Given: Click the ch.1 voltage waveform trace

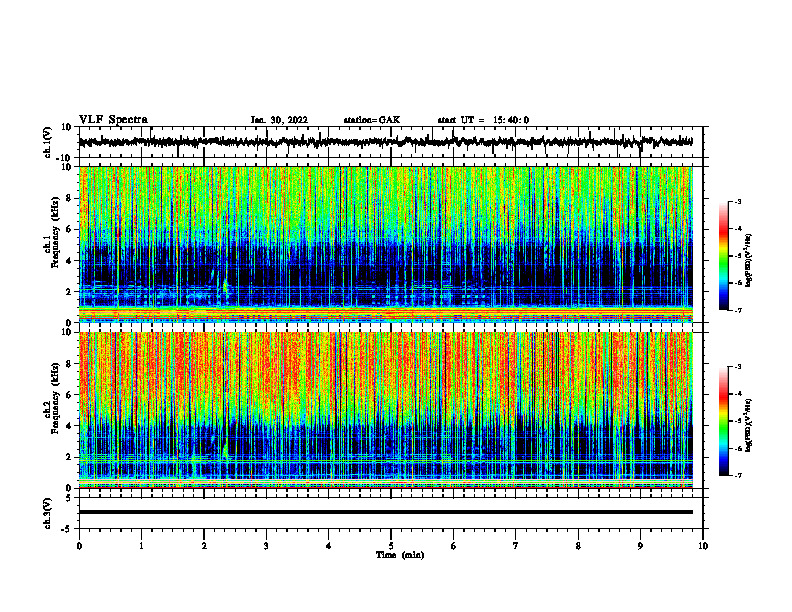Looking at the screenshot, I should [x=385, y=142].
